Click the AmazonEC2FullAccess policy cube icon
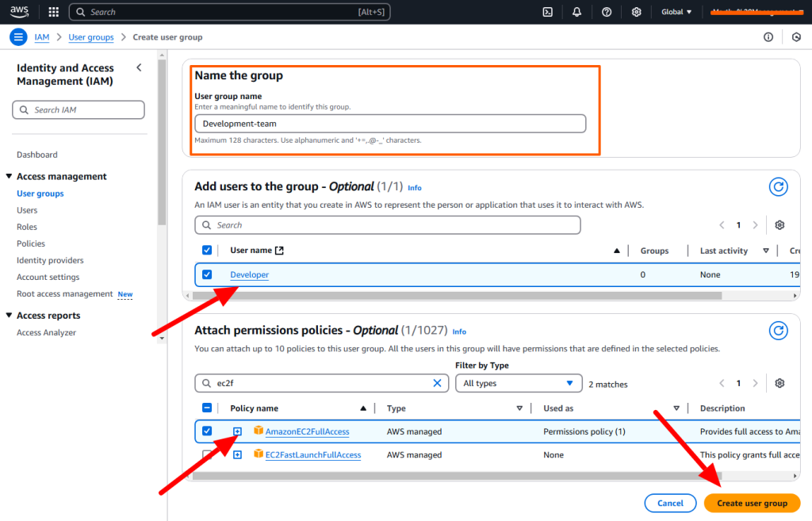812x521 pixels. pyautogui.click(x=258, y=431)
